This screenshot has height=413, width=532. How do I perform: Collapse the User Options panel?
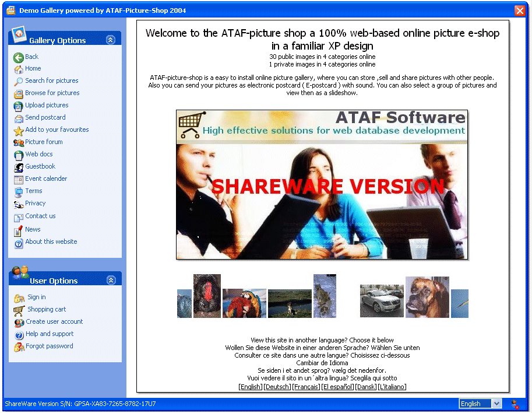click(111, 280)
